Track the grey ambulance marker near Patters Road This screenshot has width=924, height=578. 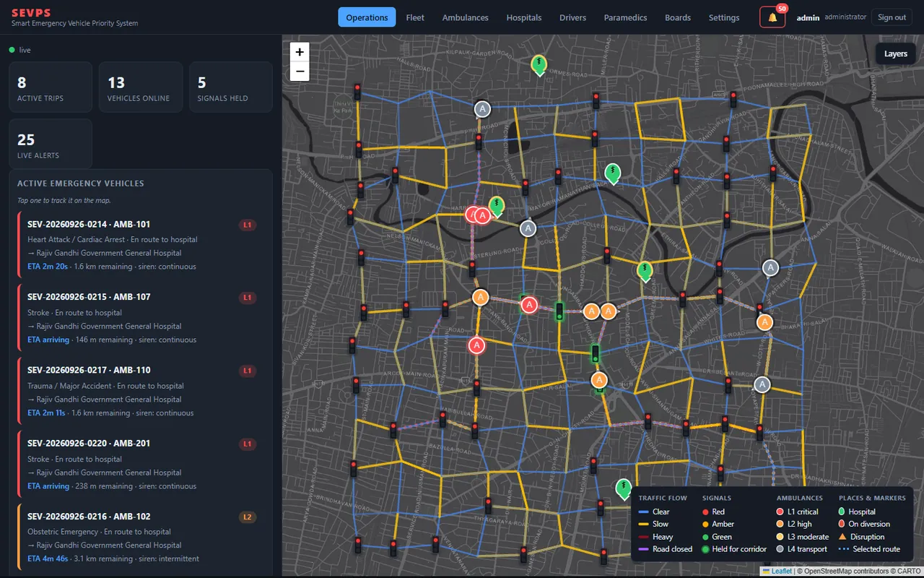[771, 268]
